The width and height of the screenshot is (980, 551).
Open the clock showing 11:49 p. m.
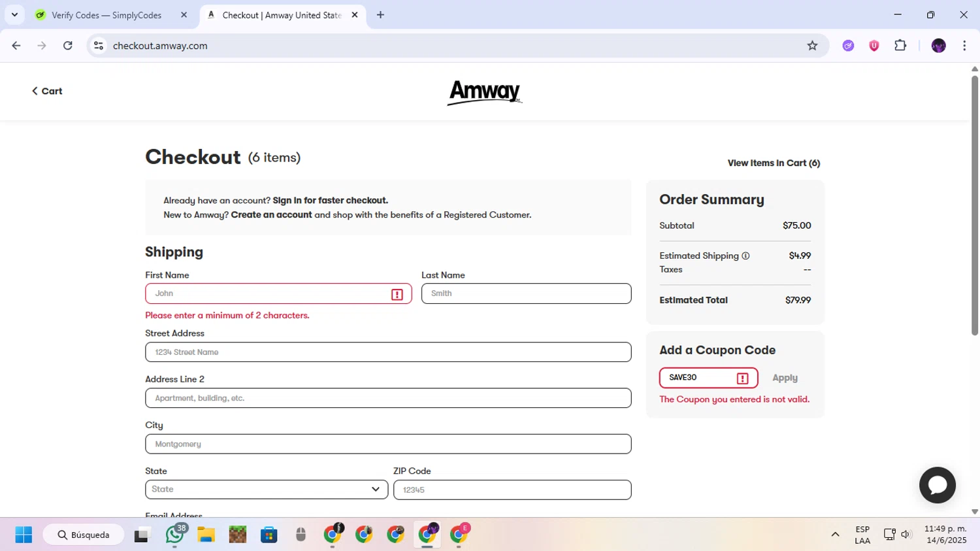coord(945,535)
